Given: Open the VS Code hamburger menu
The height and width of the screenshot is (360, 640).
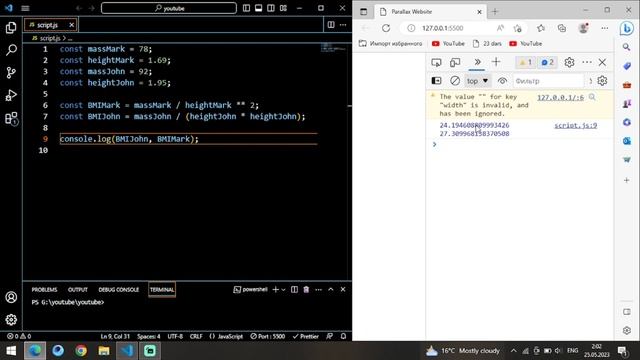Looking at the screenshot, I should 25,8.
